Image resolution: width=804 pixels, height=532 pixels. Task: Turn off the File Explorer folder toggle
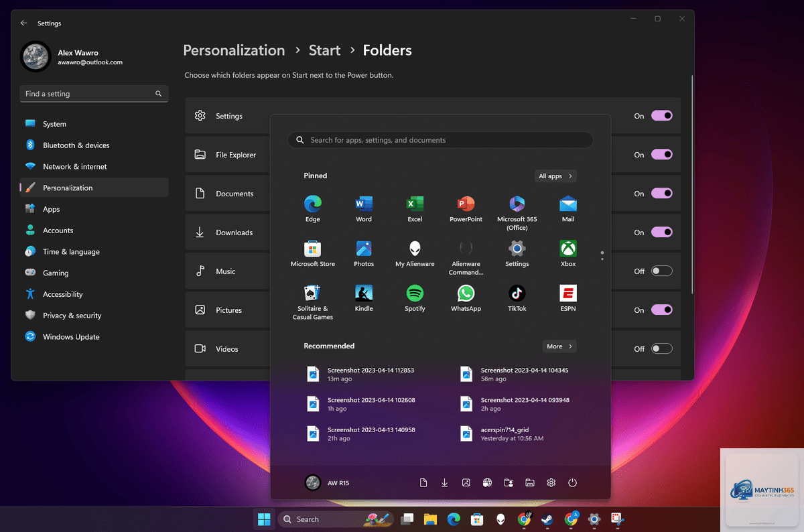(662, 155)
